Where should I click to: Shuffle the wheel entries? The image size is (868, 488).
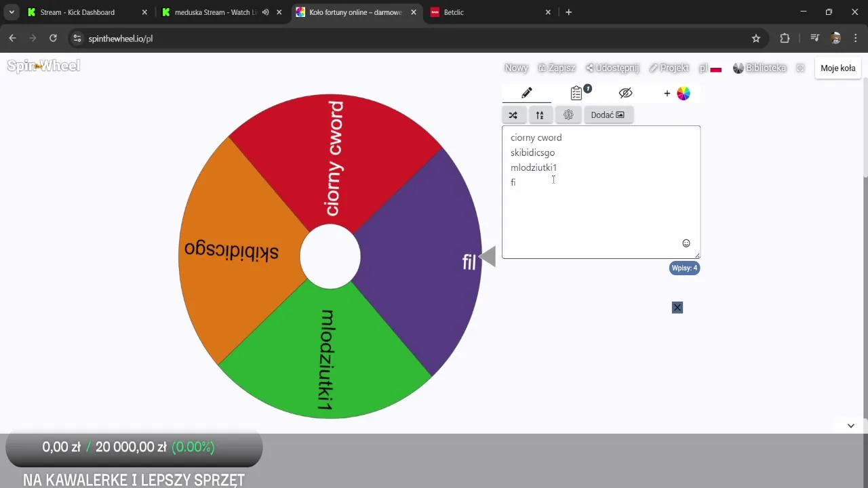[513, 115]
